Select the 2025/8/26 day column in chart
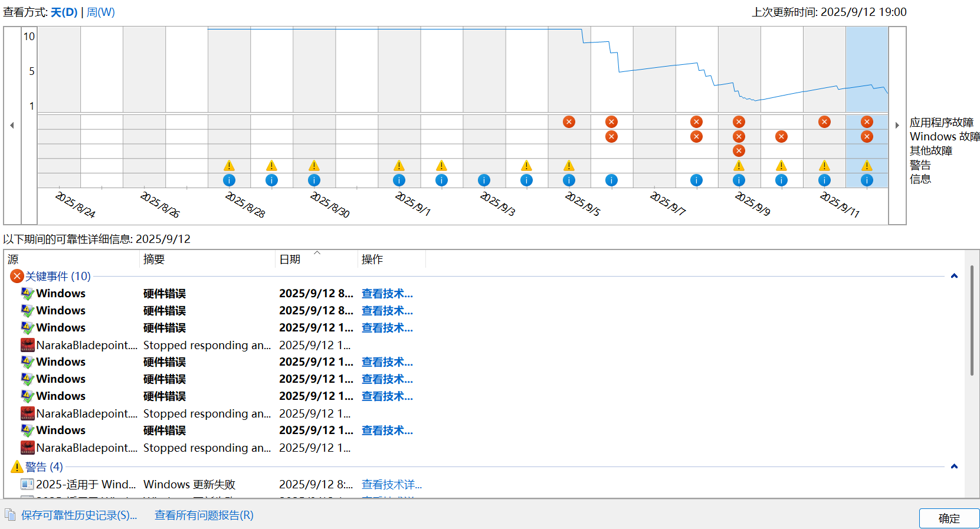This screenshot has width=980, height=529. coord(144,107)
